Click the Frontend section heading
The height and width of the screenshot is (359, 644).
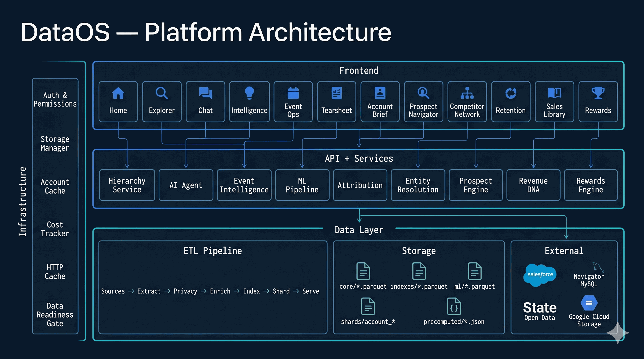tap(359, 70)
